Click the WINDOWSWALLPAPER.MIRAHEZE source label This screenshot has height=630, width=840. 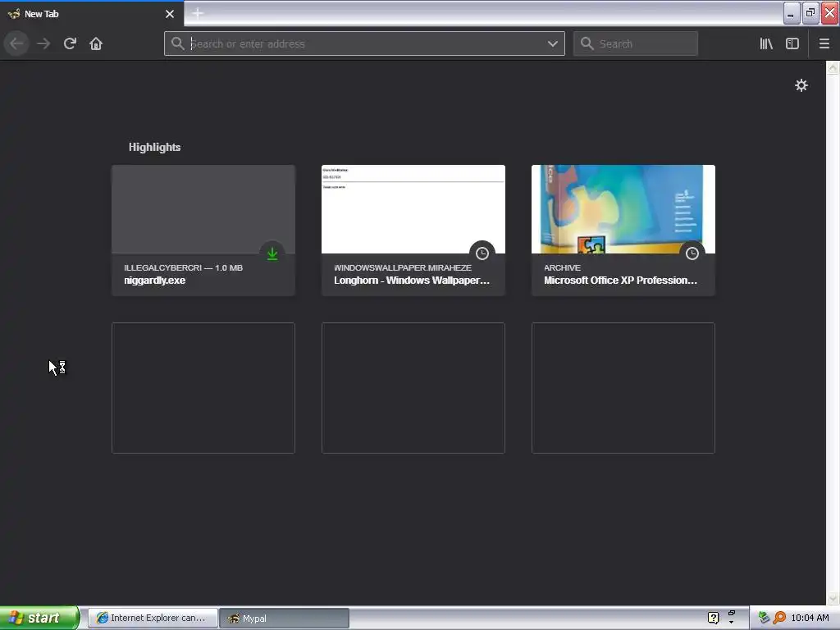tap(403, 267)
